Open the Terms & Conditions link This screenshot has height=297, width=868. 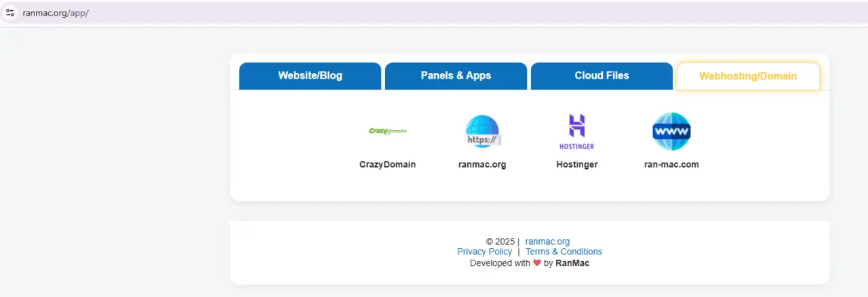pyautogui.click(x=564, y=252)
